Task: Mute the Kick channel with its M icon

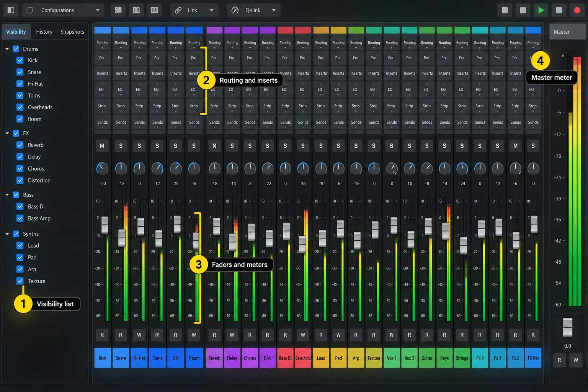Action: (x=102, y=146)
